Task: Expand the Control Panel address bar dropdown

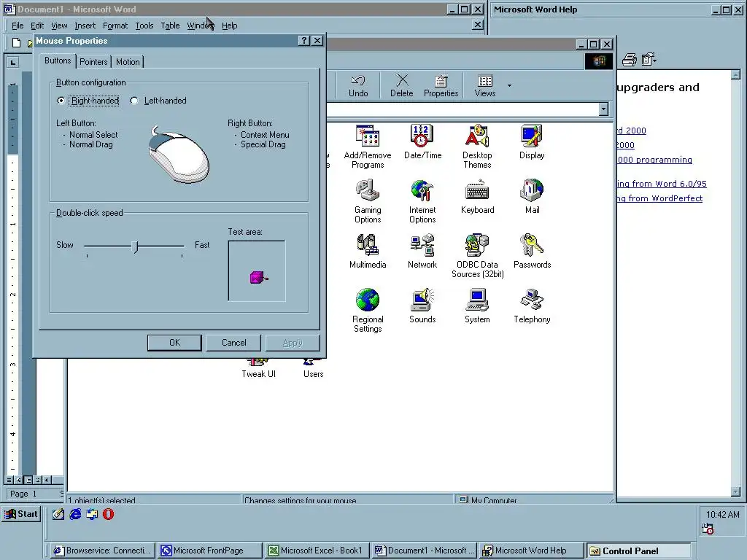Action: coord(603,109)
